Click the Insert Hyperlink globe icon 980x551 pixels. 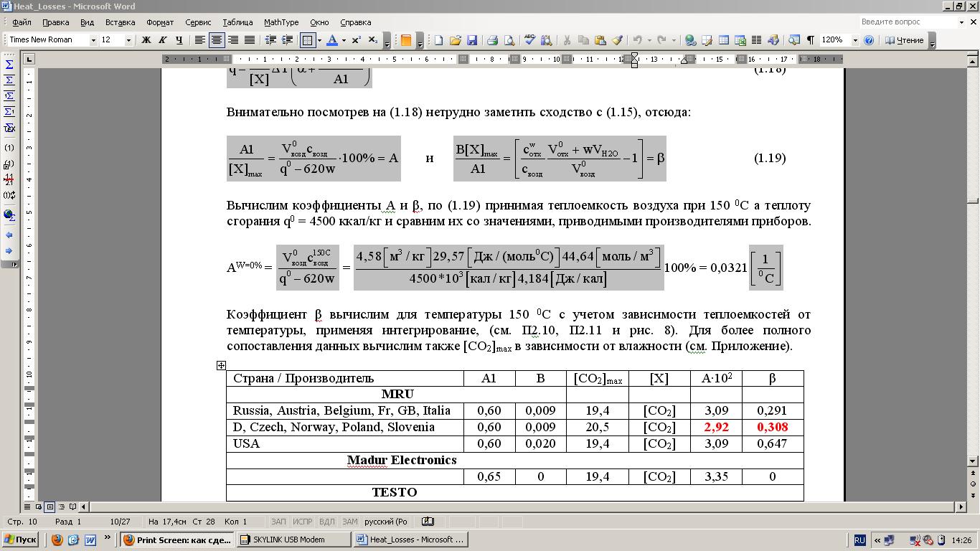coord(690,40)
